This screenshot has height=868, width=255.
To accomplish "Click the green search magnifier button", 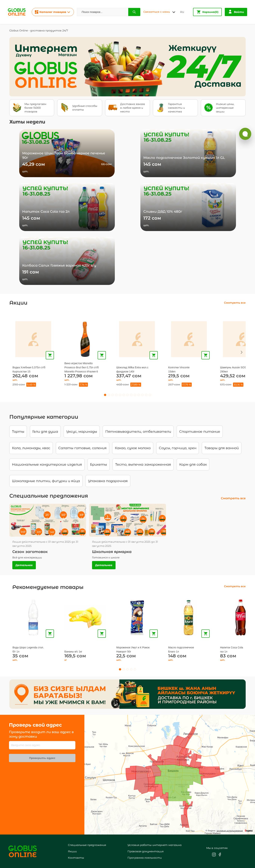I will tap(134, 12).
